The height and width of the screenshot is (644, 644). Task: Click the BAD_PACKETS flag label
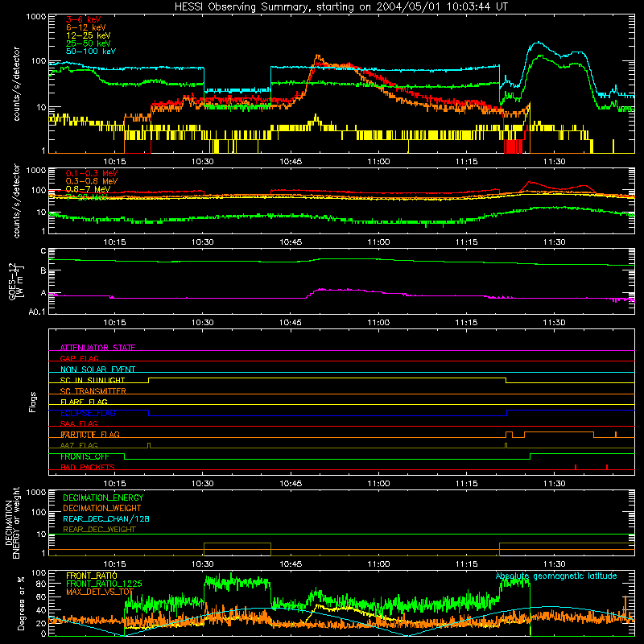coord(88,467)
